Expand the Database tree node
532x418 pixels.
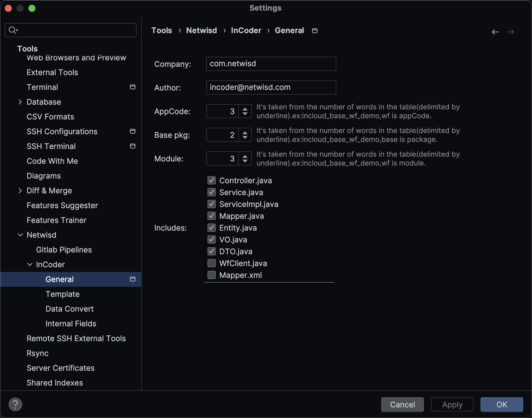pyautogui.click(x=20, y=102)
